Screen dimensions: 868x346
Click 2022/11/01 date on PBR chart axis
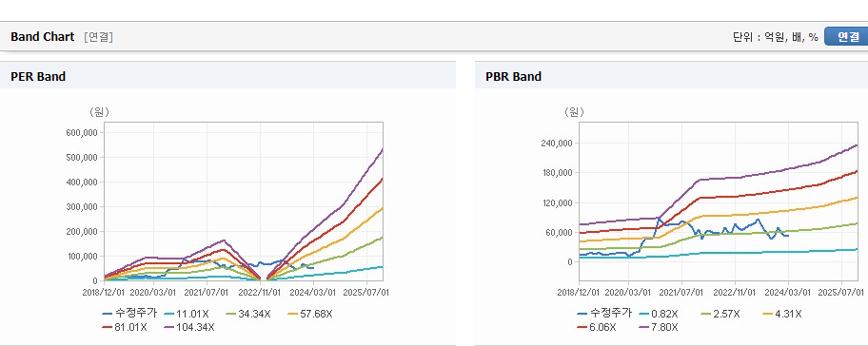736,292
